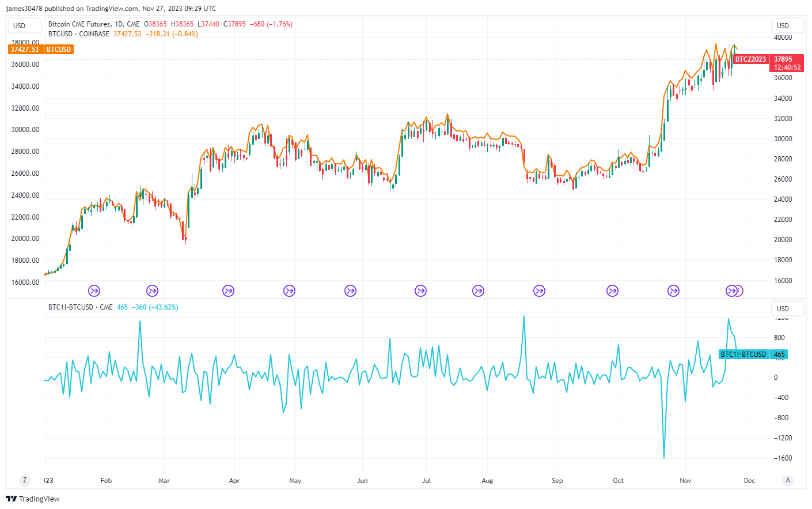The width and height of the screenshot is (812, 509).
Task: Open the USD unit selector on the right scale
Action: click(787, 25)
